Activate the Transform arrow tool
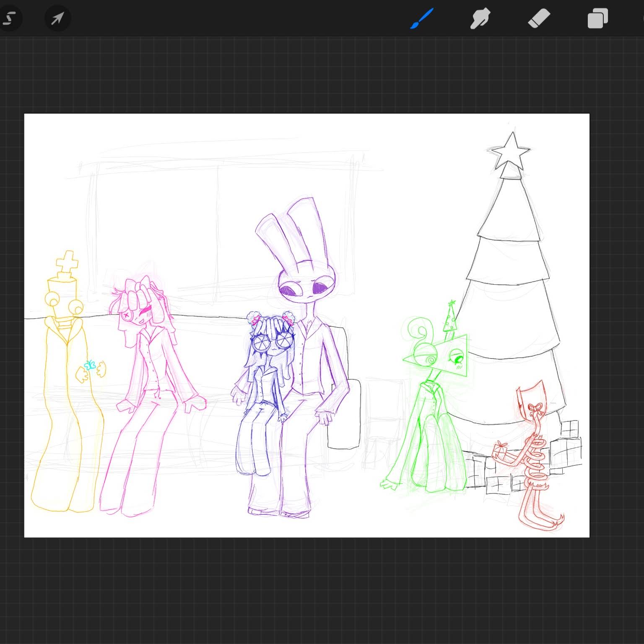This screenshot has height=644, width=644. click(57, 18)
